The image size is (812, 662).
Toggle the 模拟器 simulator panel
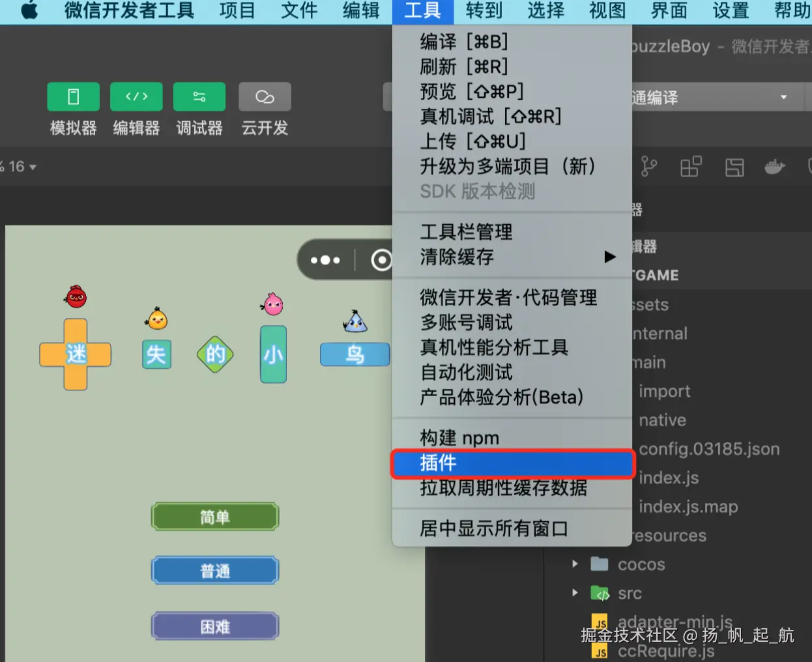pyautogui.click(x=73, y=97)
